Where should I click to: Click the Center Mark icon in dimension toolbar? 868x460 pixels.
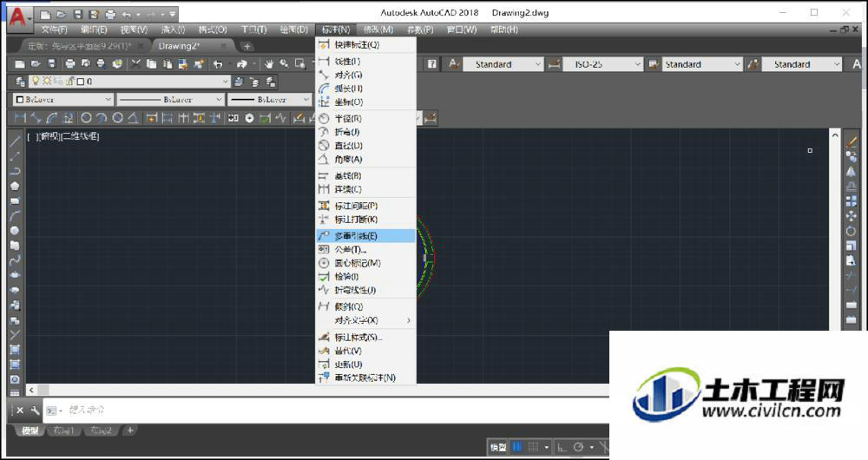click(x=250, y=118)
